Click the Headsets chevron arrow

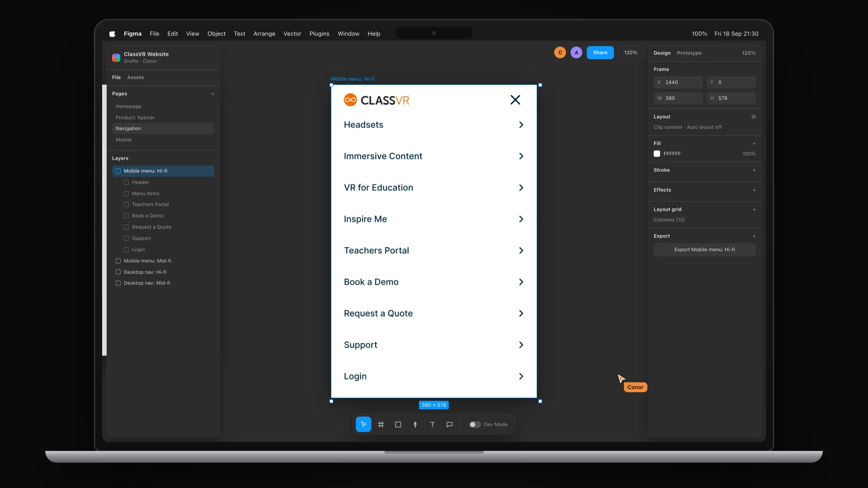click(521, 125)
